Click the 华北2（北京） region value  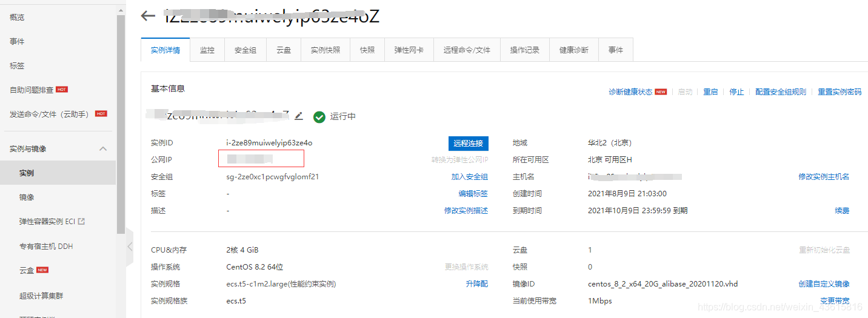coord(610,143)
